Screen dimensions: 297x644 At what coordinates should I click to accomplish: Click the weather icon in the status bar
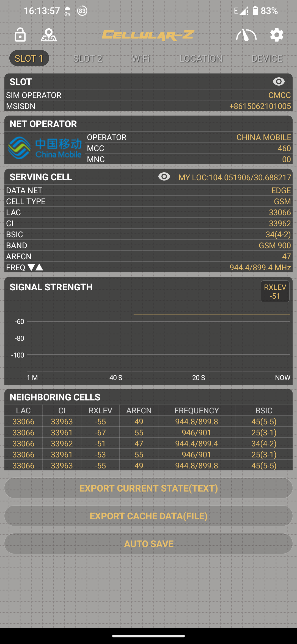pos(67,10)
